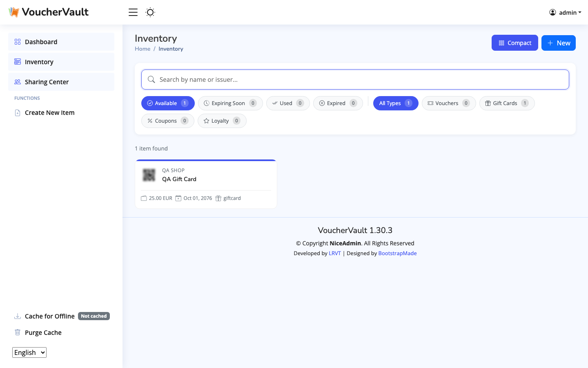Click the VoucherVault logo icon
Viewport: 588px width, 368px height.
click(x=14, y=12)
